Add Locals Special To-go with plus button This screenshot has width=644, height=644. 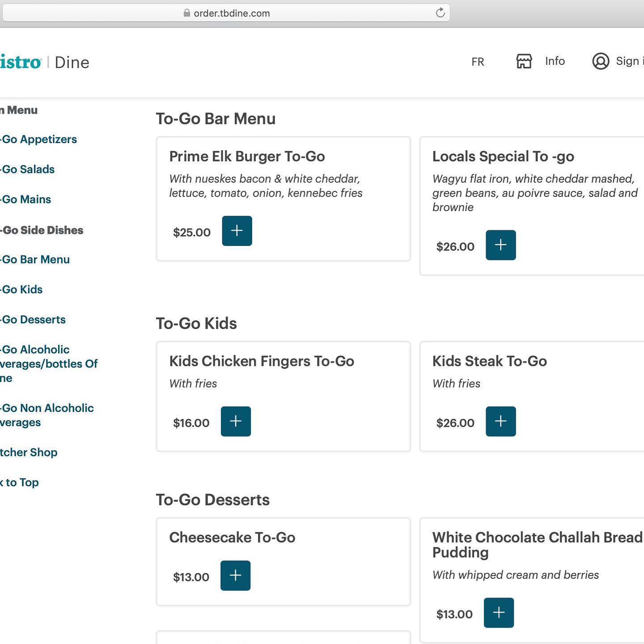pos(500,245)
